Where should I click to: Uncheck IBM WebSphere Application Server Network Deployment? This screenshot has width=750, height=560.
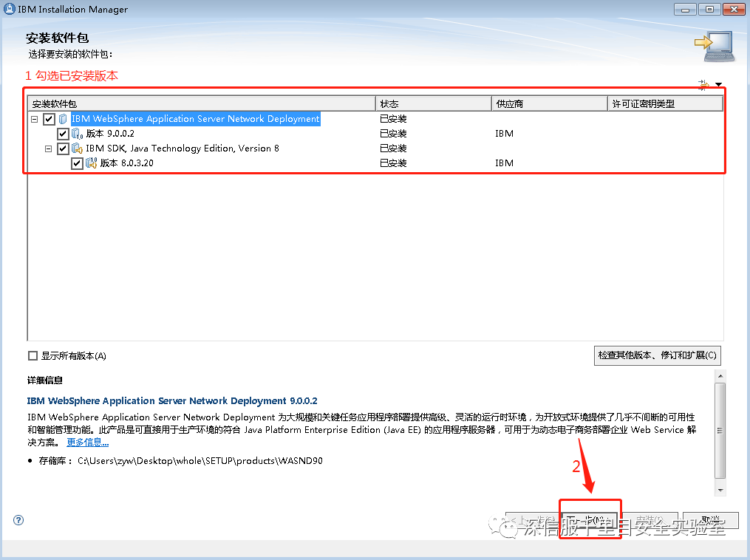49,119
